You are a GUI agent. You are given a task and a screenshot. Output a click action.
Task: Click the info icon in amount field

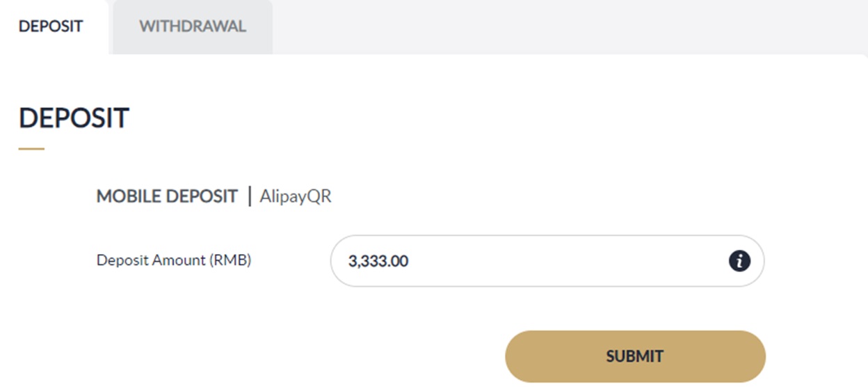click(739, 262)
